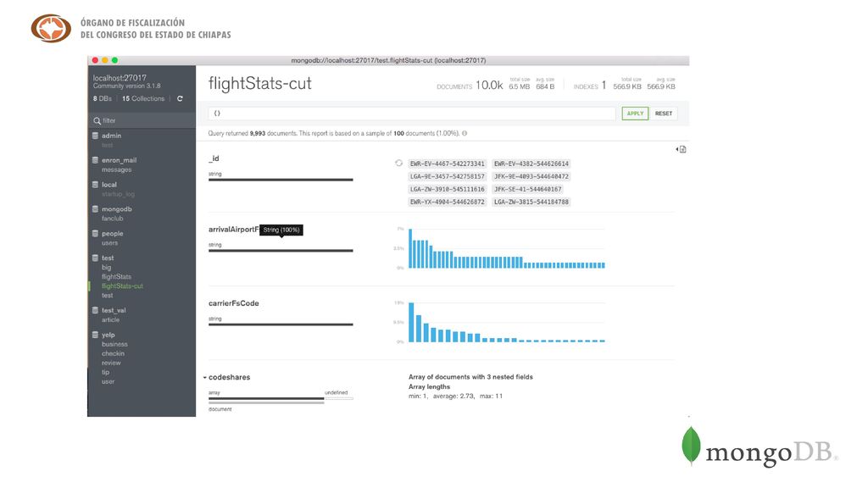Click the EWR-EV-4382-544626614 id value
This screenshot has width=868, height=488.
tap(531, 164)
